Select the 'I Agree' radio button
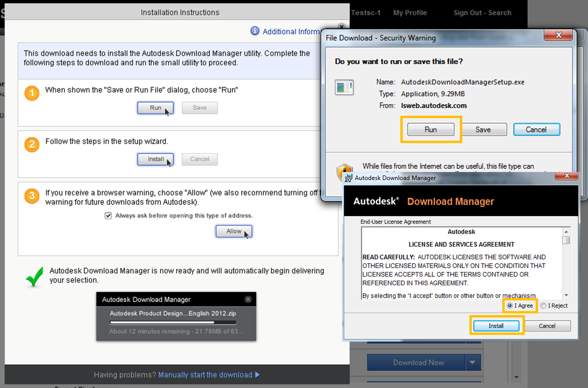588x388 pixels. point(509,306)
